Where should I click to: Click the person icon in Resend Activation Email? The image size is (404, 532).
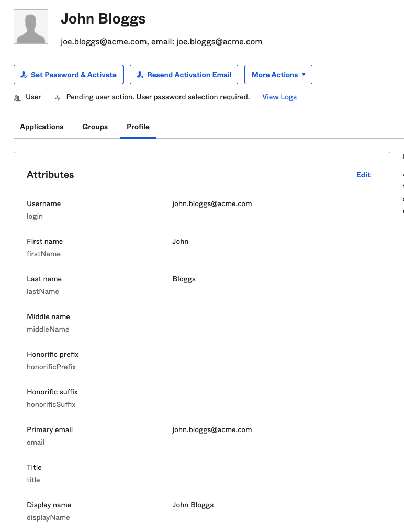(140, 75)
